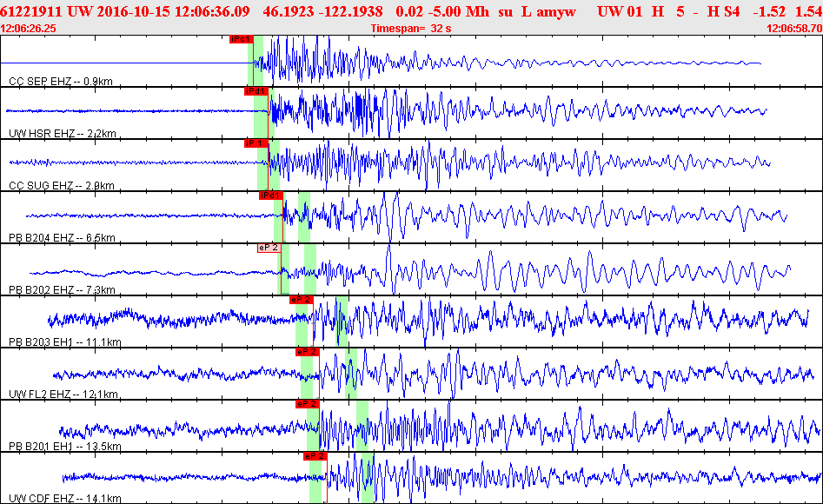Select the 'UW CDF EHZ -- 14.1km' station label
The width and height of the screenshot is (823, 504).
click(64, 498)
